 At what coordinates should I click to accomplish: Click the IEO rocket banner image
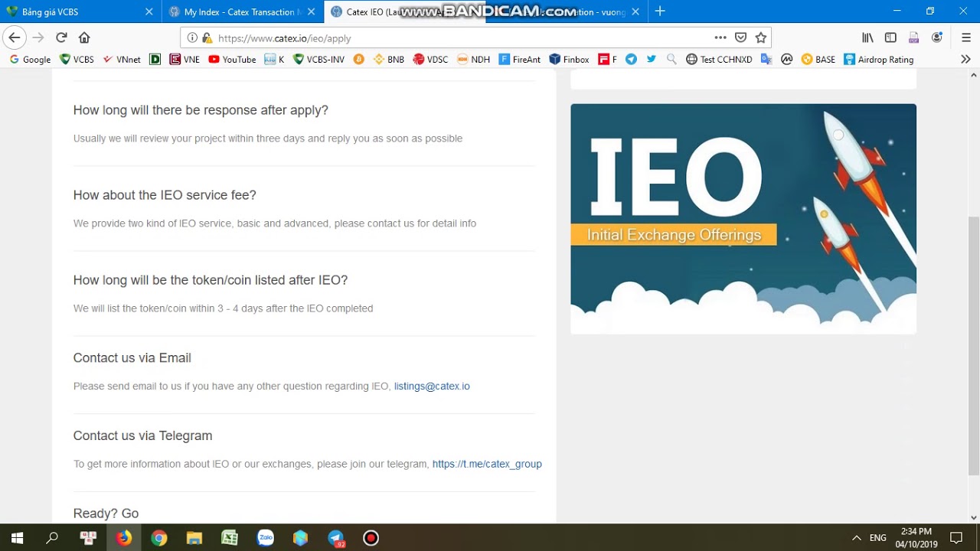coord(743,219)
